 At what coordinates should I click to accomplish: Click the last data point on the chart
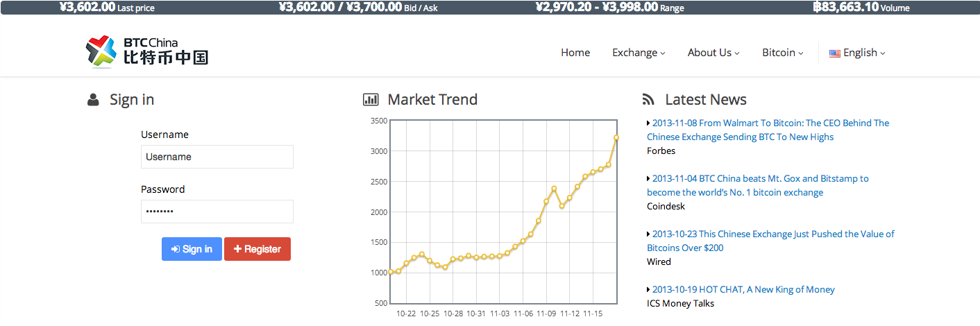click(x=616, y=137)
